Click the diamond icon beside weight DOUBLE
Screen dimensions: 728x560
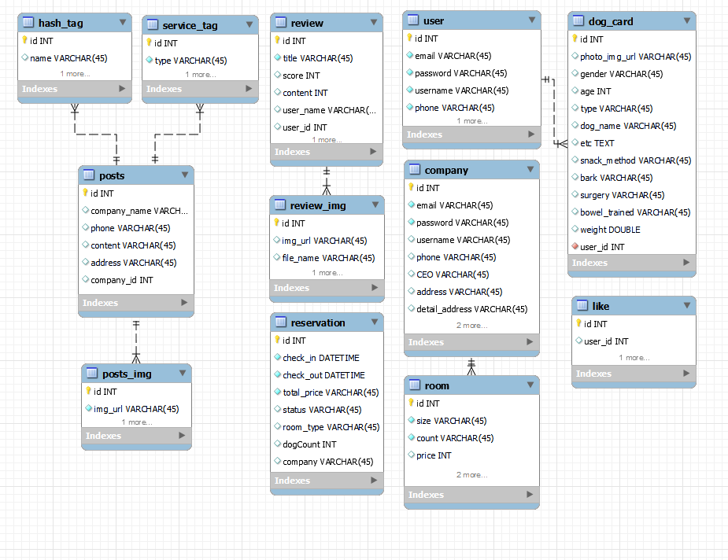[575, 229]
